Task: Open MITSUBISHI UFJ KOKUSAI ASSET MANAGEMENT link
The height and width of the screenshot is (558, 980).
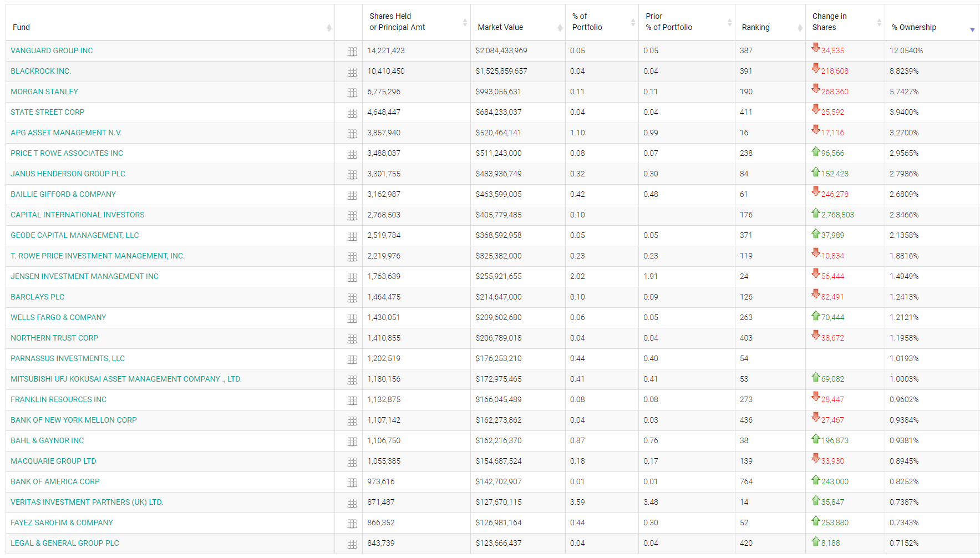Action: [x=126, y=379]
